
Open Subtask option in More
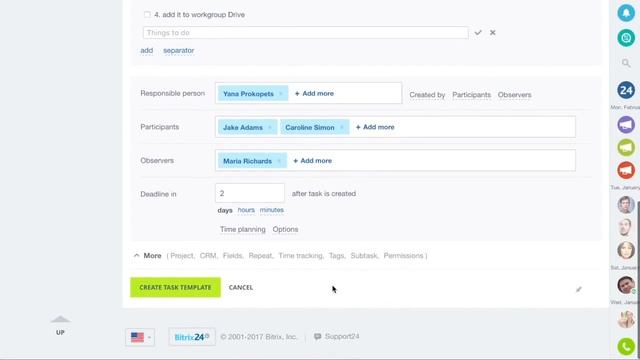(x=364, y=256)
